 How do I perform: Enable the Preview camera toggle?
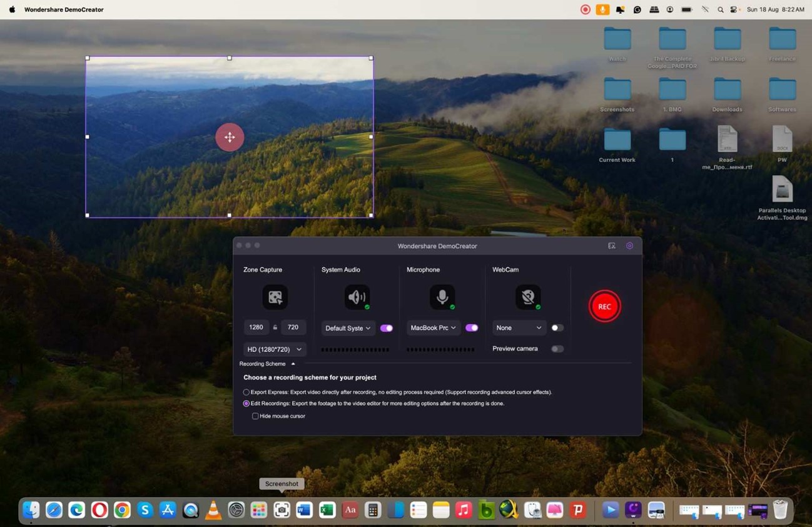[557, 349]
